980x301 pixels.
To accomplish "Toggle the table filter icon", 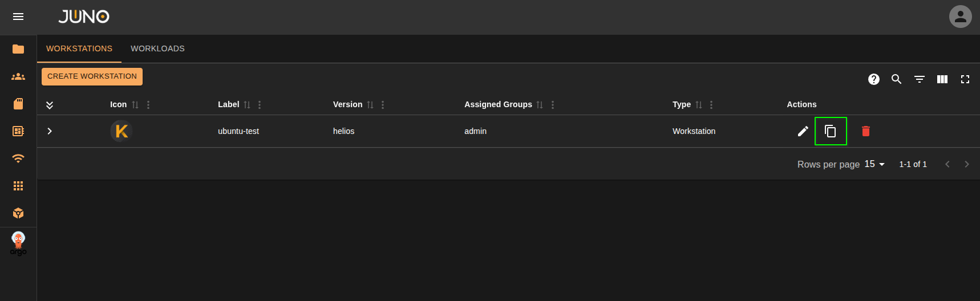I will point(919,79).
